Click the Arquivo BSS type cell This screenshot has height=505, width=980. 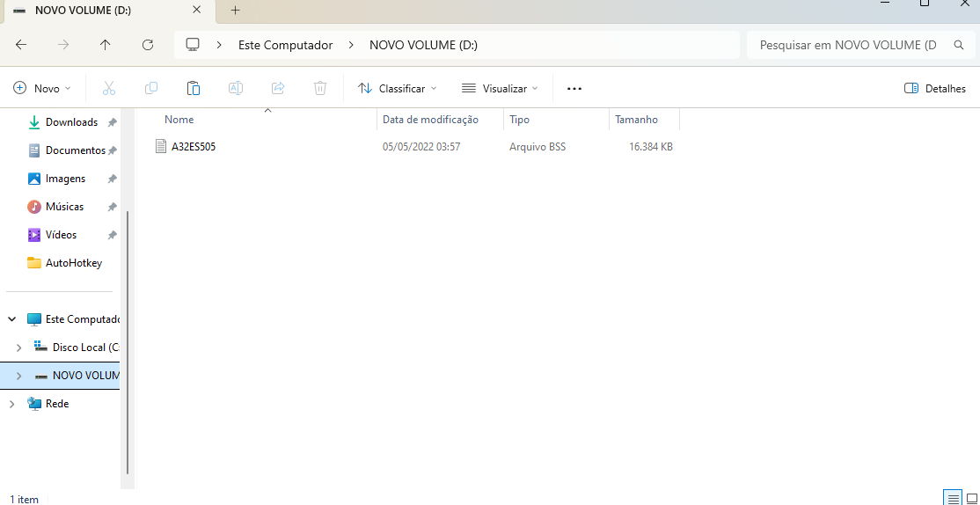[538, 147]
